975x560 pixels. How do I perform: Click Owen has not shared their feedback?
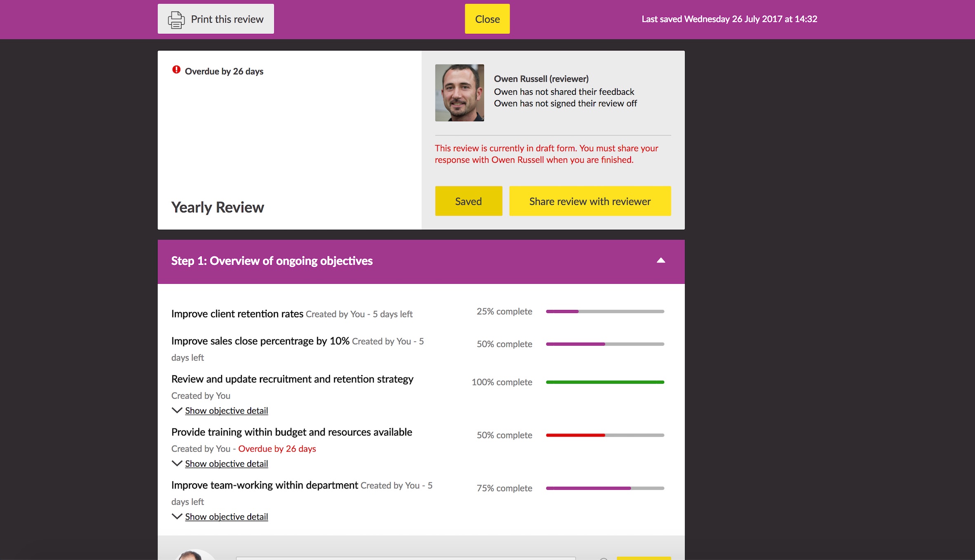(x=564, y=92)
